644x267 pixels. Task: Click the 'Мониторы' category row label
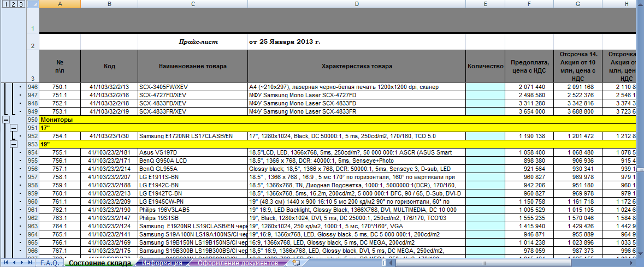point(56,120)
